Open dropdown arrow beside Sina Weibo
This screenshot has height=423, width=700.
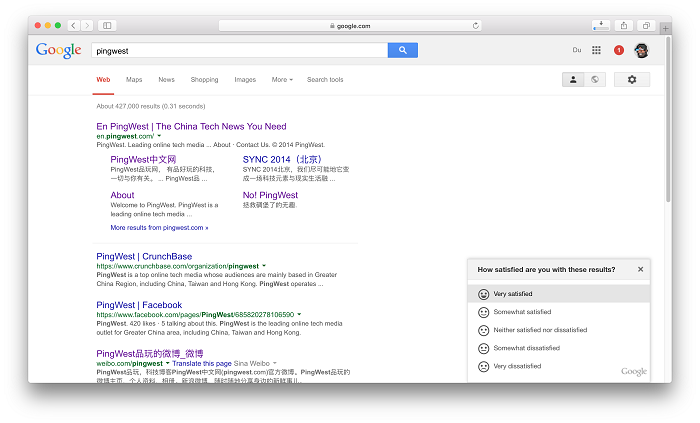[275, 363]
